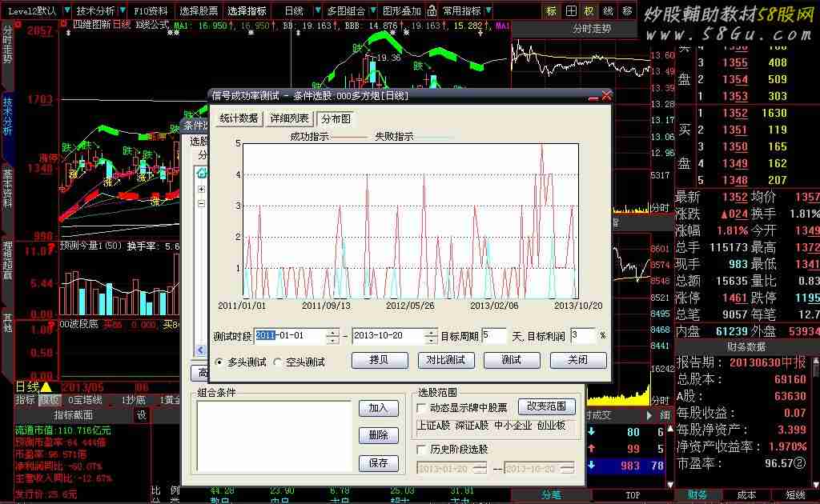820x504 pixels.
Task: Click the F10资料 menu item
Action: (x=151, y=11)
